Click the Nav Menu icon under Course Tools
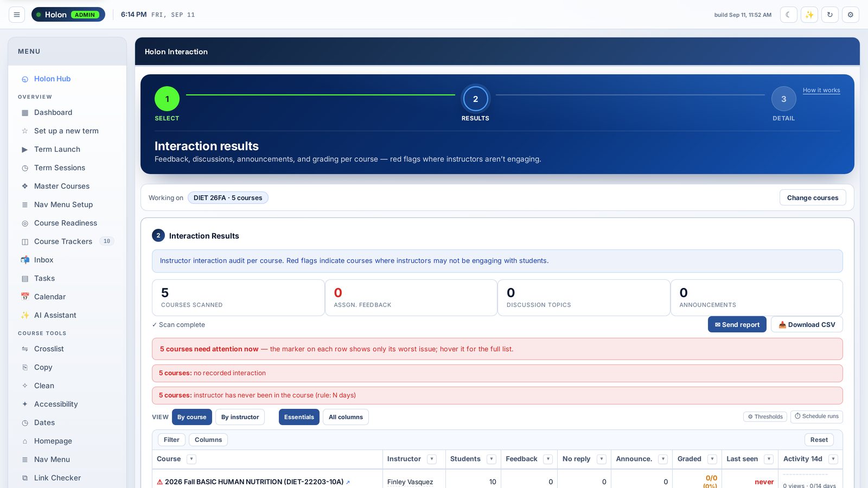The height and width of the screenshot is (488, 868). click(25, 460)
